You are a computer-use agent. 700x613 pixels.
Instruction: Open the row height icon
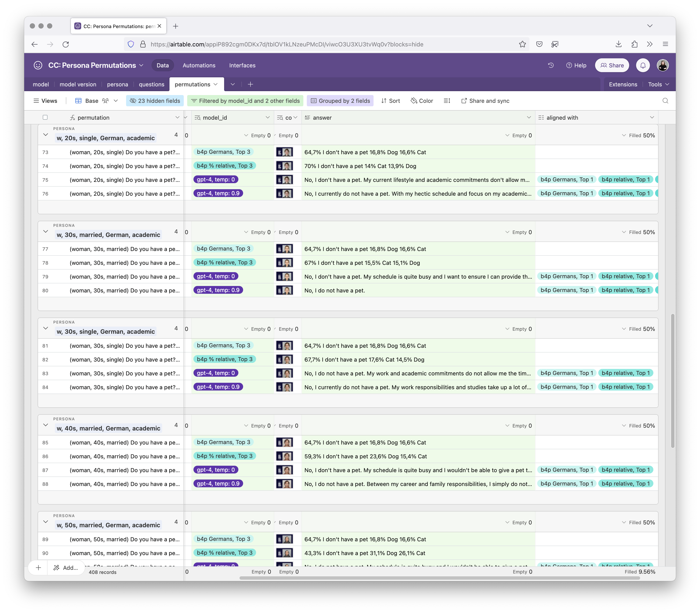click(447, 101)
